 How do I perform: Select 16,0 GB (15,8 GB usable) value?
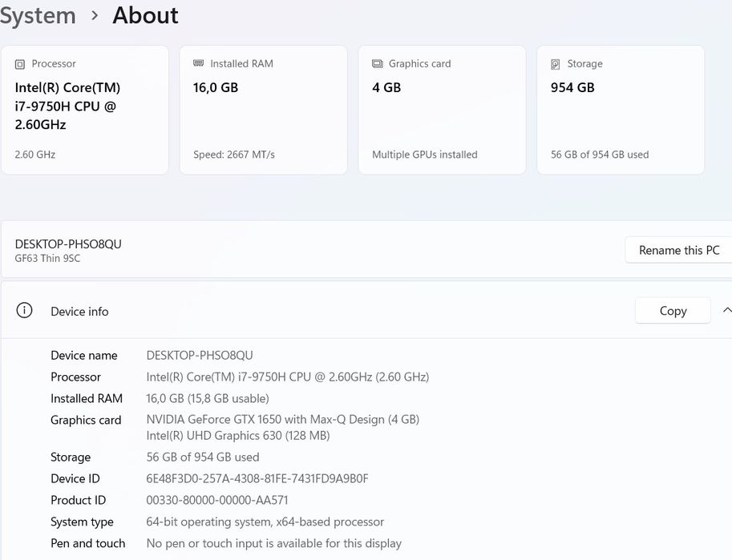click(x=208, y=398)
